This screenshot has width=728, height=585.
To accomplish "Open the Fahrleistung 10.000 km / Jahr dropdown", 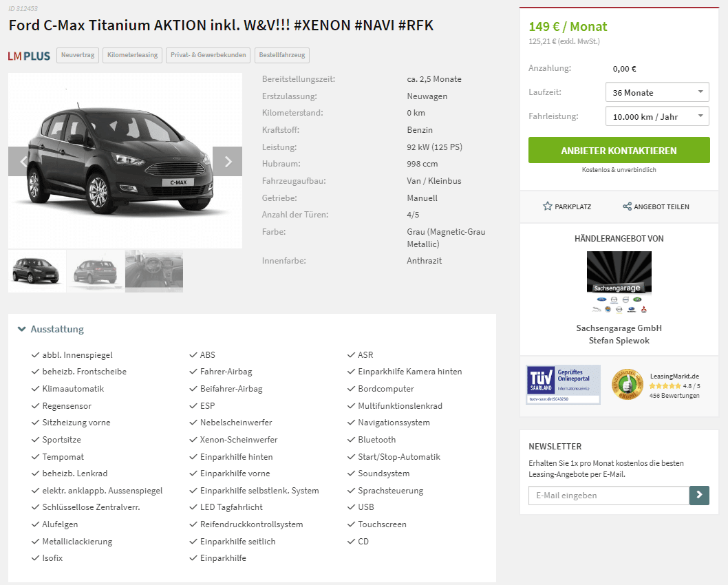I will (657, 116).
